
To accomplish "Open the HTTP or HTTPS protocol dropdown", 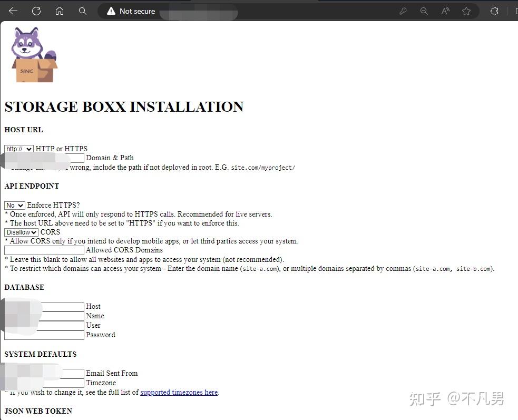I will (x=18, y=149).
